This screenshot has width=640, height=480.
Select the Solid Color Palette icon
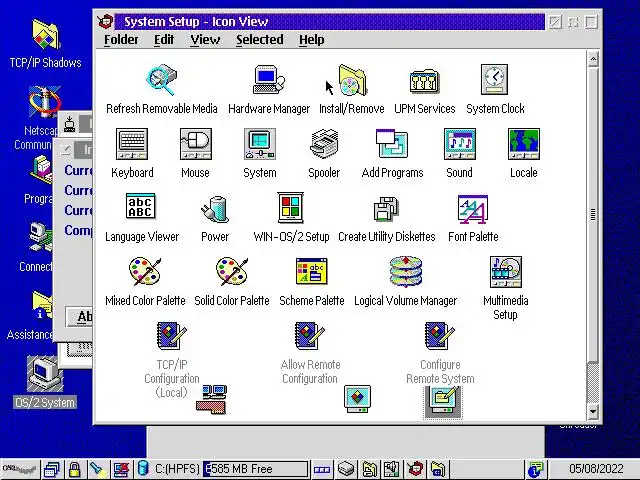click(232, 271)
